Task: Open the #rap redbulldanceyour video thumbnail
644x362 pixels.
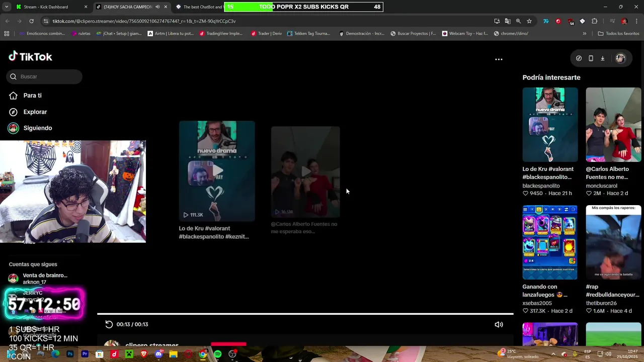Action: 613,242
